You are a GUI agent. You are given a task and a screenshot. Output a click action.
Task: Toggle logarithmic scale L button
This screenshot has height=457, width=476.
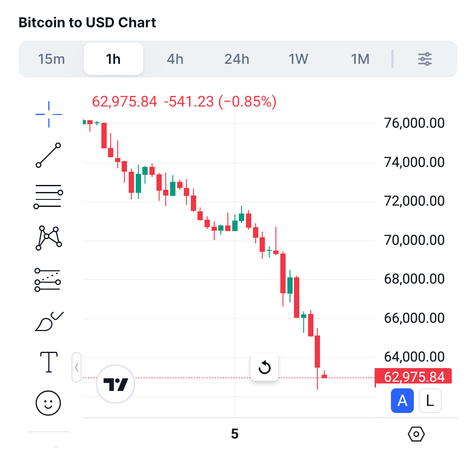pyautogui.click(x=430, y=401)
